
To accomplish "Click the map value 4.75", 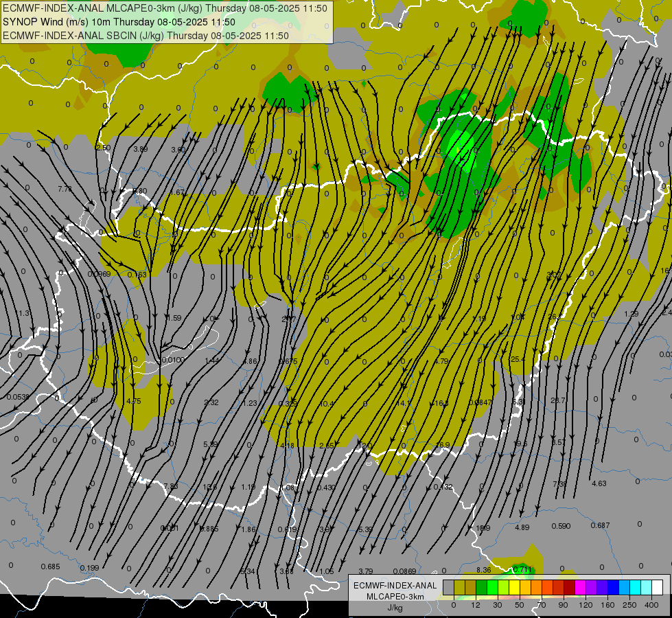I will [x=134, y=402].
